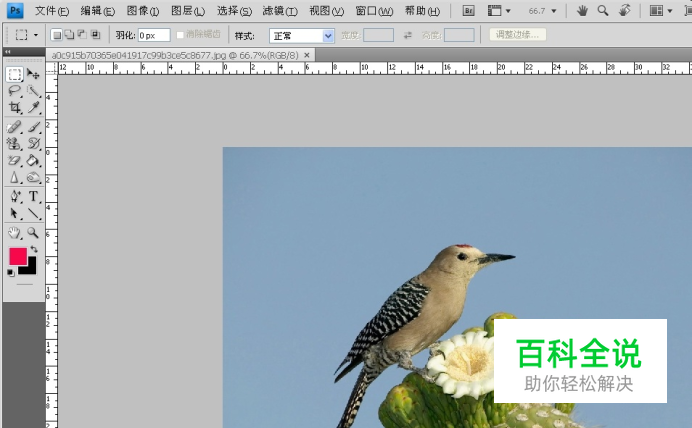Select the Sponge/Dodge tool
The height and width of the screenshot is (428, 692).
point(33,177)
